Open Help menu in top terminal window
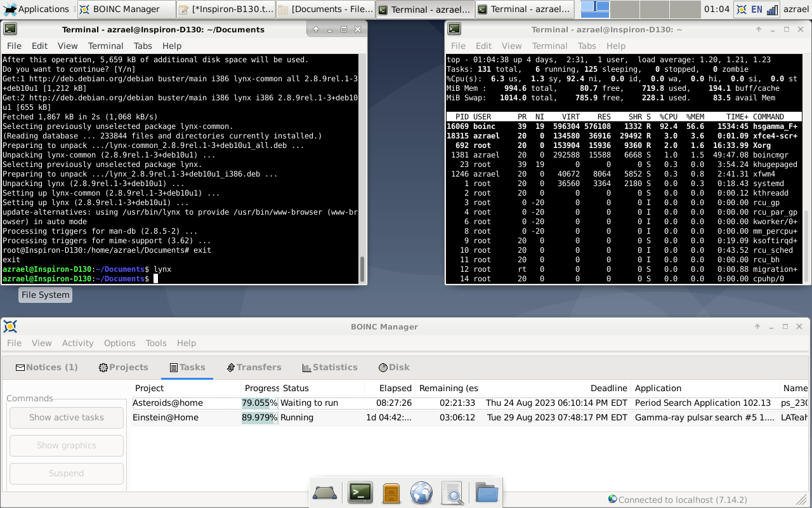 pos(615,46)
